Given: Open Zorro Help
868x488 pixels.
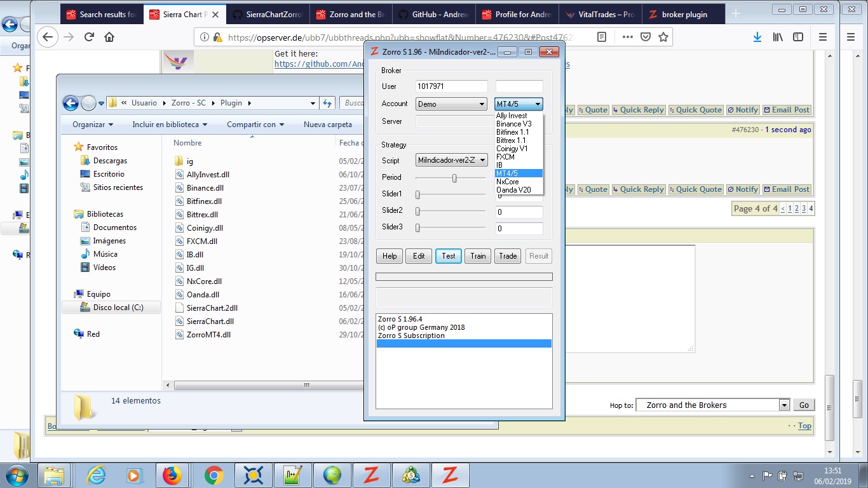Looking at the screenshot, I should [x=390, y=256].
